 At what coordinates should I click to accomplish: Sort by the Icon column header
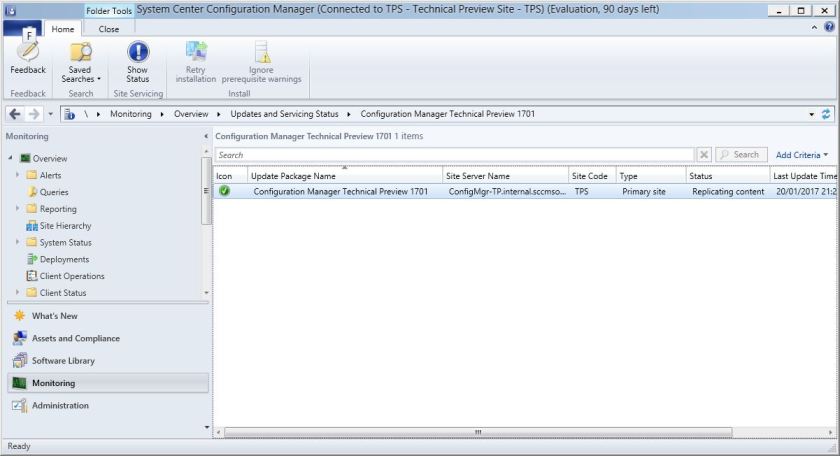[x=230, y=176]
